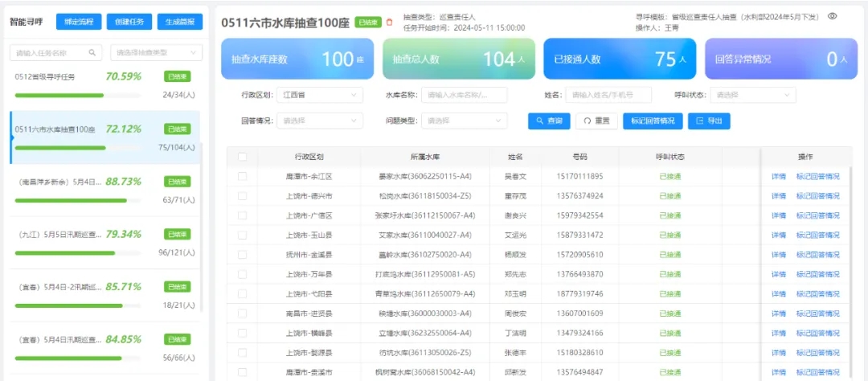Image resolution: width=868 pixels, height=381 pixels.
Task: Open the 请选择抽查类型 dropdown
Action: 156,52
